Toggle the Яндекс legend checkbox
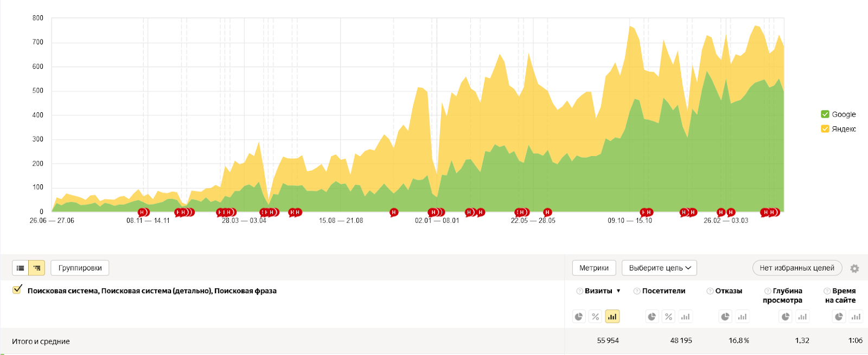 825,129
